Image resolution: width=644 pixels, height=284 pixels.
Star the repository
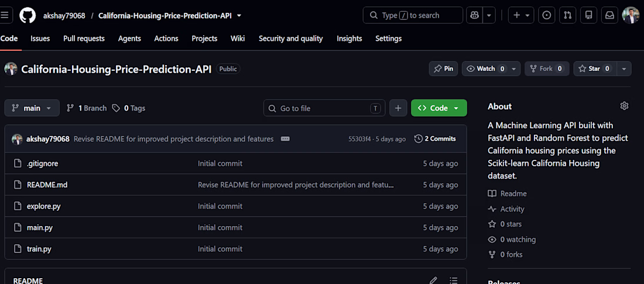tap(594, 69)
